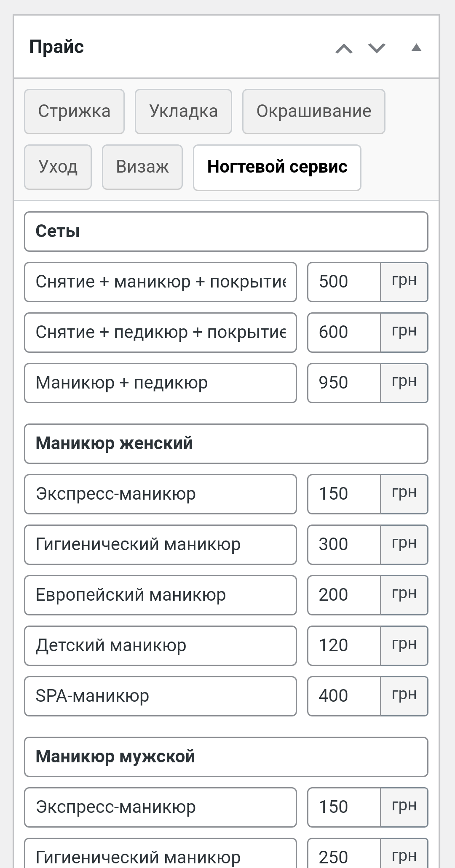455x868 pixels.
Task: Move the Прайс panel down
Action: 377,48
